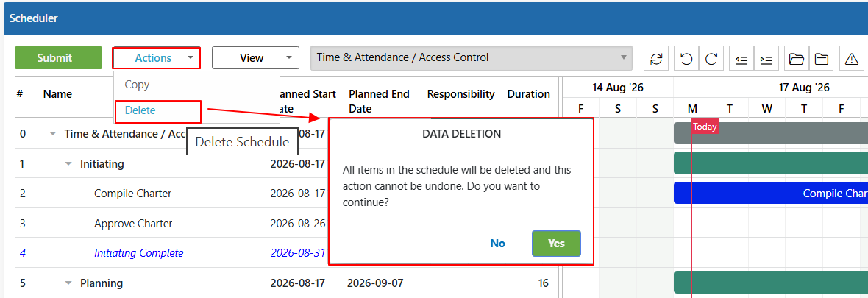Cancel deletion by clicking No

(498, 243)
